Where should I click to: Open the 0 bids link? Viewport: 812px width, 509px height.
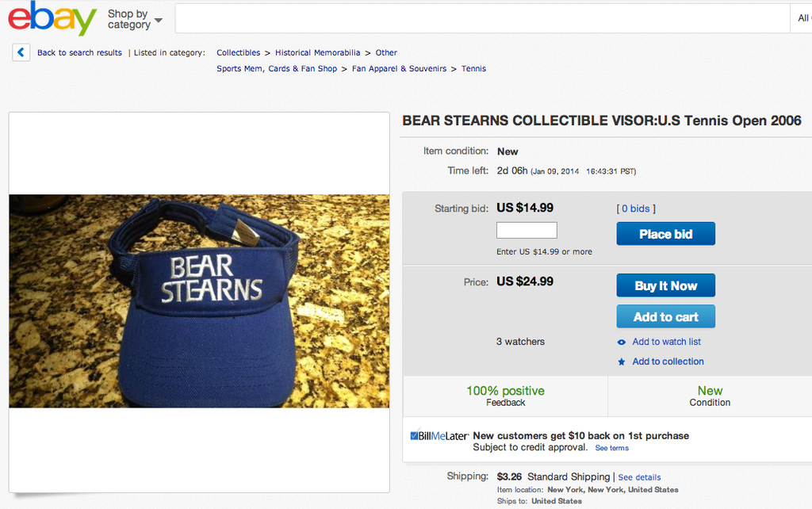click(x=636, y=209)
